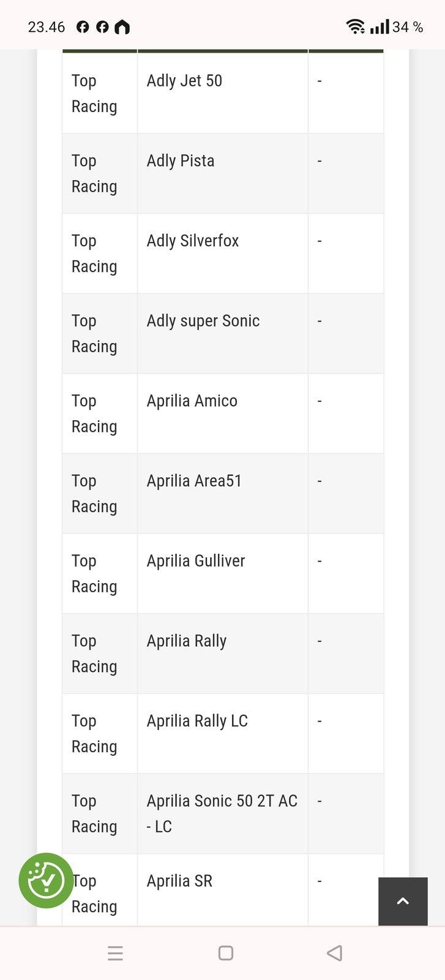Tap the green cookie consent badge
This screenshot has height=980, width=445.
(46, 880)
